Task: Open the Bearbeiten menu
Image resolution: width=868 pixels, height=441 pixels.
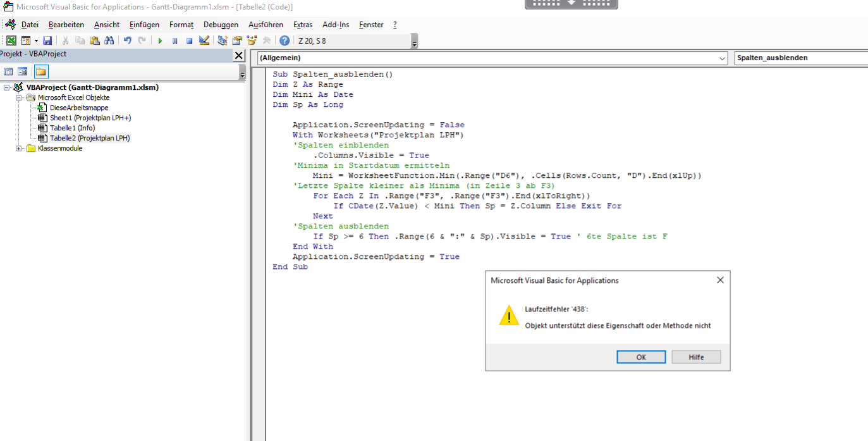Action: 66,25
